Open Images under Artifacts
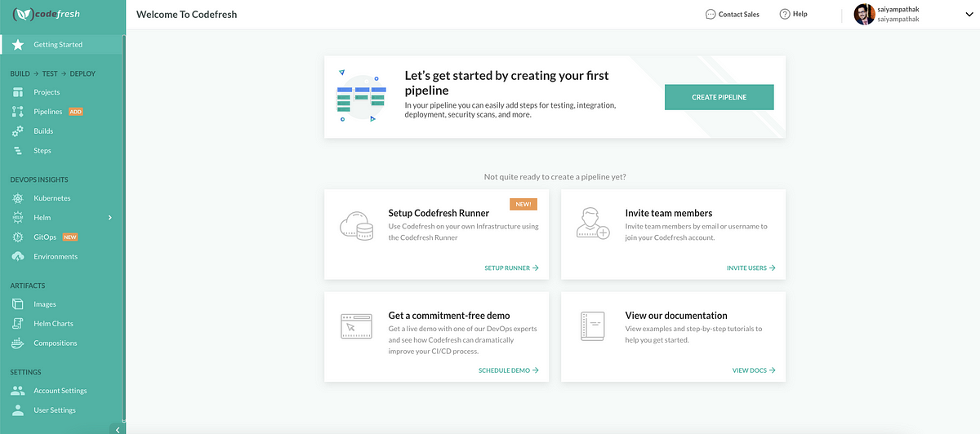 (x=45, y=304)
